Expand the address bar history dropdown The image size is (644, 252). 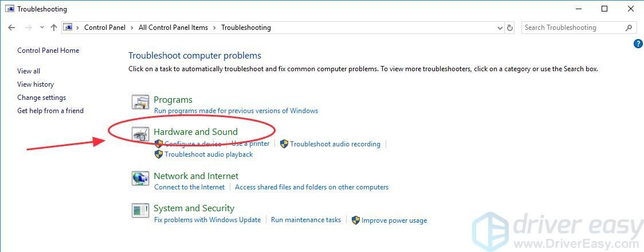tap(500, 28)
